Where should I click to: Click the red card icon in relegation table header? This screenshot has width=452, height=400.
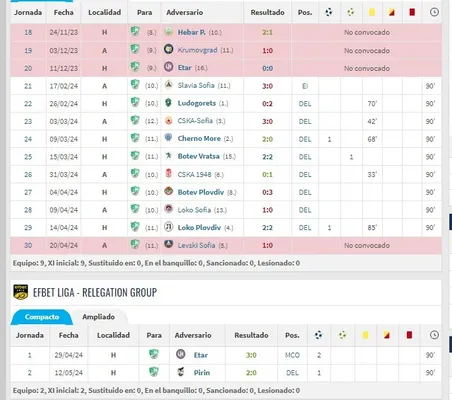tap(409, 335)
